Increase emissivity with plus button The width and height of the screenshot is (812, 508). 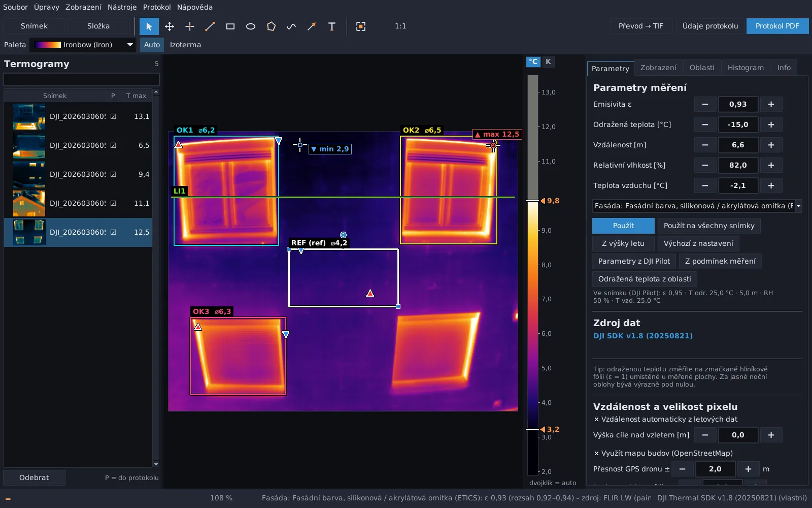coord(771,104)
